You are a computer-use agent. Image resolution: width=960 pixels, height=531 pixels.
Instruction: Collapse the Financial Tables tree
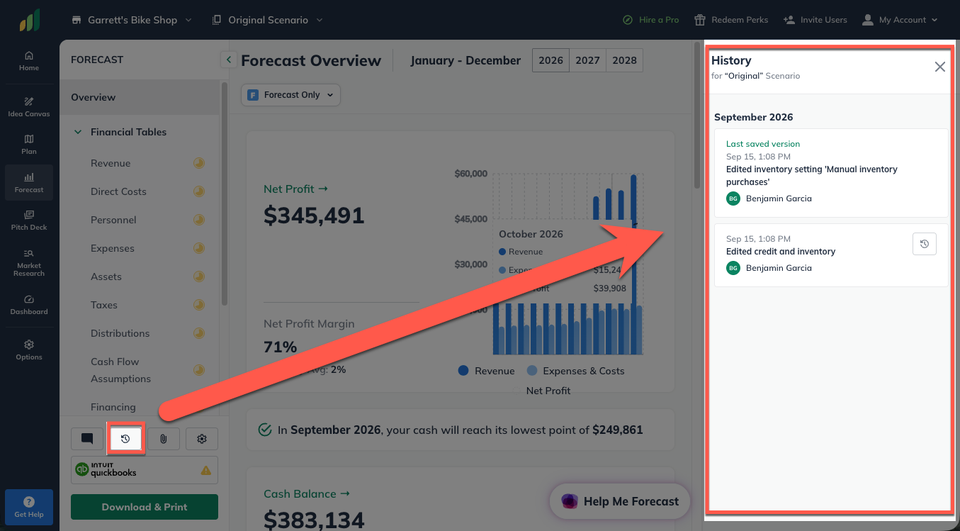coord(78,132)
